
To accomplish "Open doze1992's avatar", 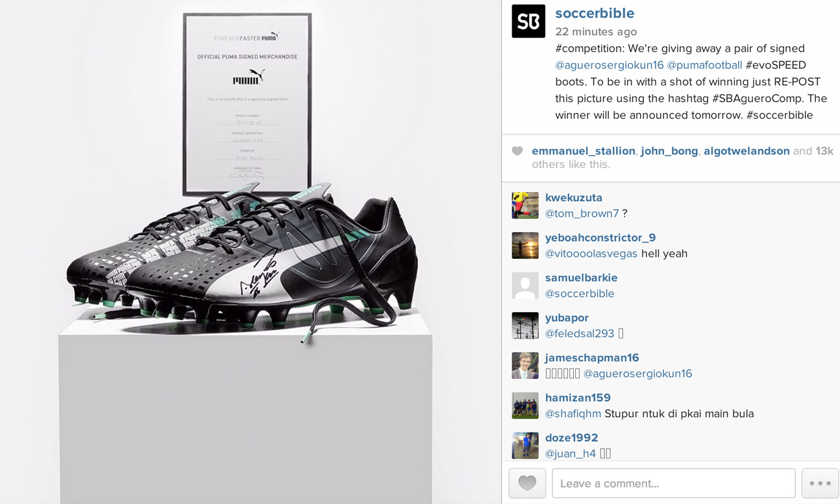I will 525,446.
